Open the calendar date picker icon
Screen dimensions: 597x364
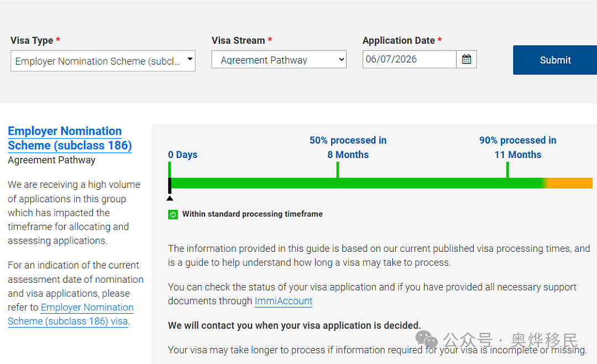[467, 59]
